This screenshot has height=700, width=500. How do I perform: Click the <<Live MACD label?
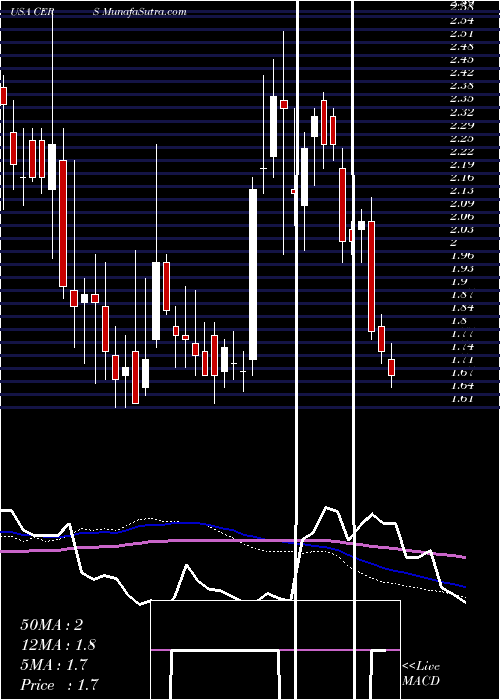point(421,674)
